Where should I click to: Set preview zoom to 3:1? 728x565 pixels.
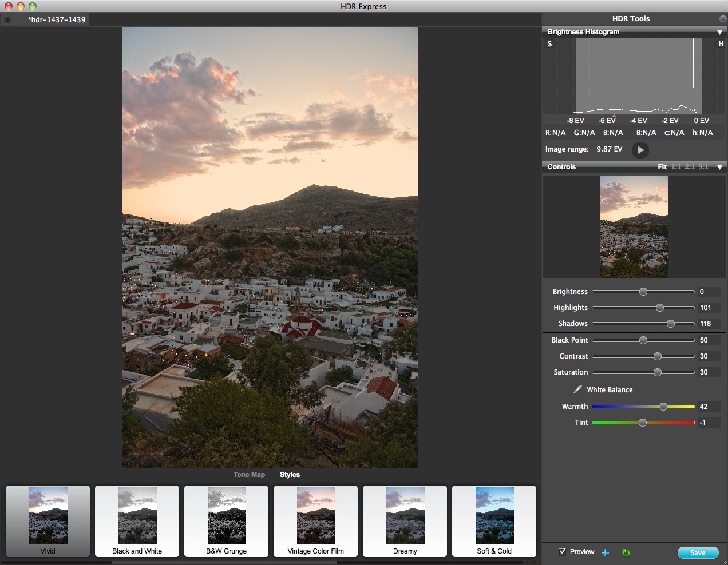tap(703, 166)
